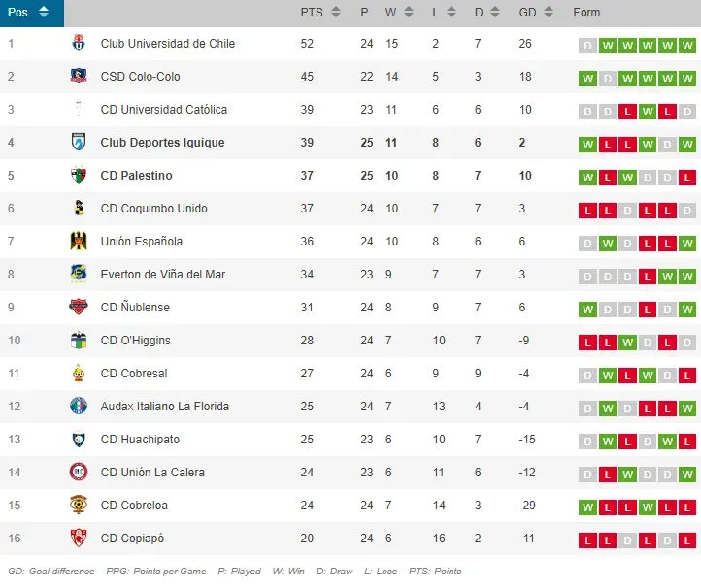Sort the table by W wins column
This screenshot has height=588, width=701.
point(397,13)
